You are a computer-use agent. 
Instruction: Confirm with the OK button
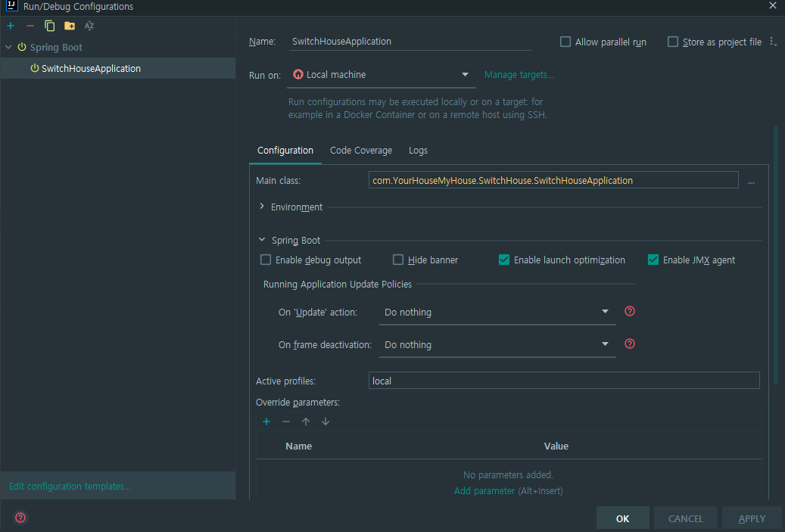[623, 518]
